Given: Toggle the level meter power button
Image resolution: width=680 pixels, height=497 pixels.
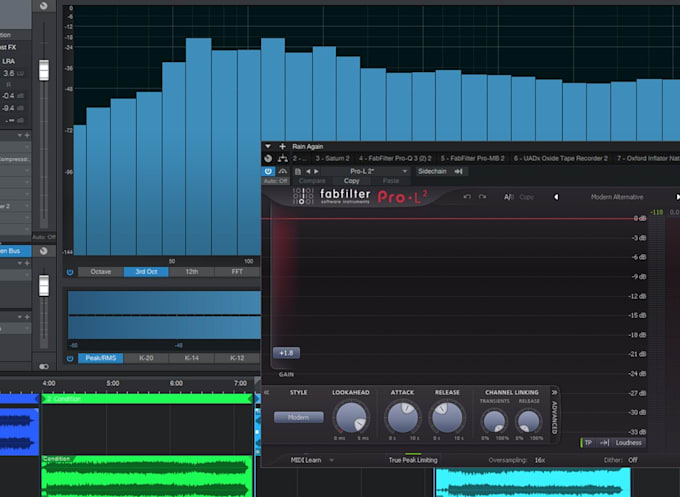Looking at the screenshot, I should click(70, 359).
